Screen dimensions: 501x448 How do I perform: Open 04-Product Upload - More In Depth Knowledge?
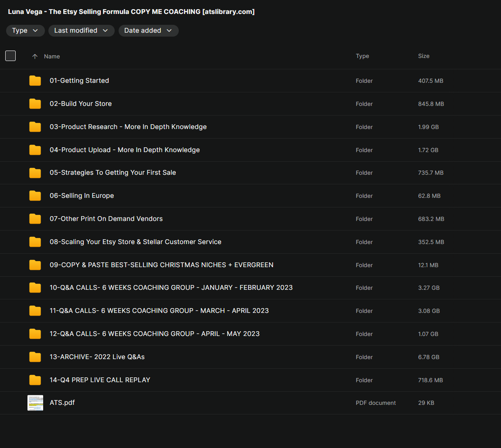(125, 150)
